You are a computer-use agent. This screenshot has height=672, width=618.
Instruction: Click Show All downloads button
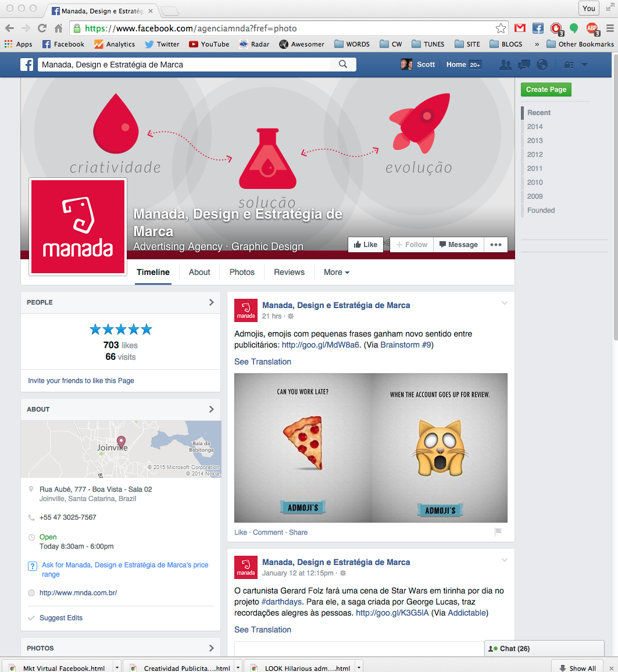click(x=577, y=668)
